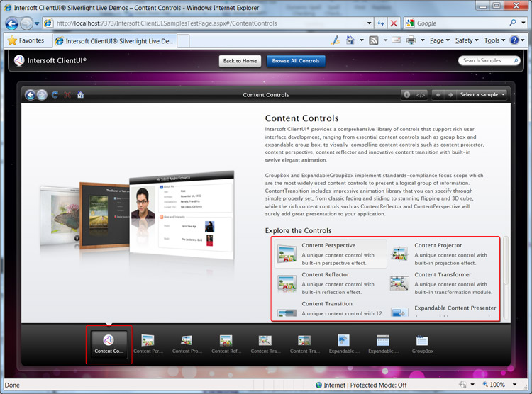
Task: Click the Google search magnifier icon
Action: pyautogui.click(x=513, y=23)
